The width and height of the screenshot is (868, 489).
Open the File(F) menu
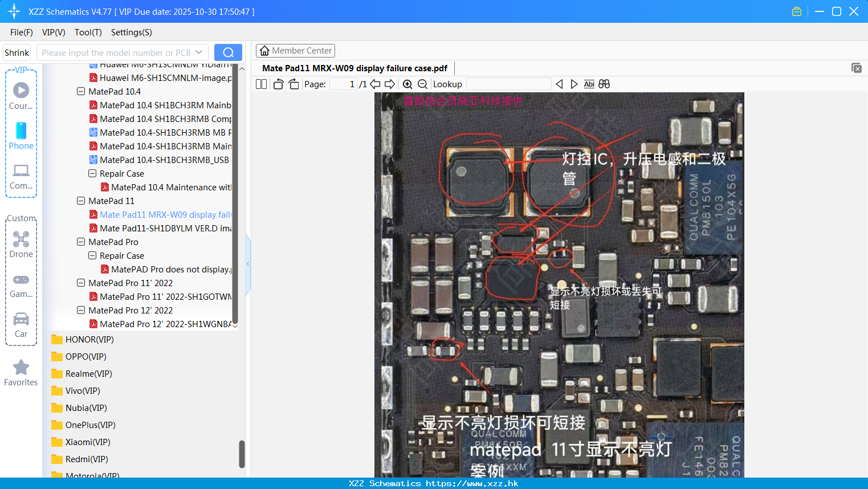[22, 32]
